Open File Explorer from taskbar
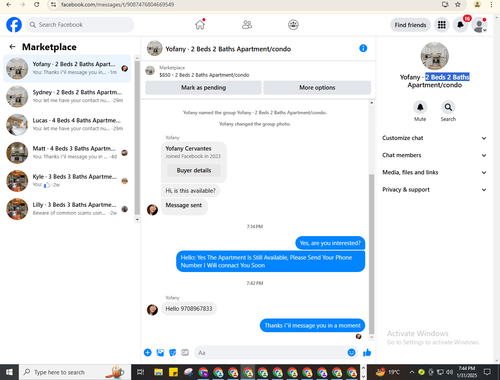Image resolution: width=500 pixels, height=380 pixels. [x=158, y=372]
